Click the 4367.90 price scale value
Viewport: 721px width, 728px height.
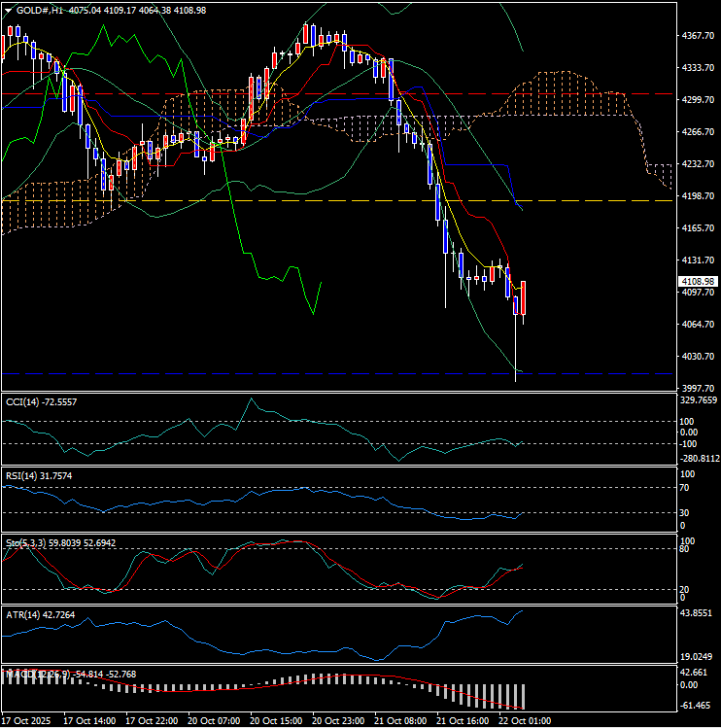699,36
